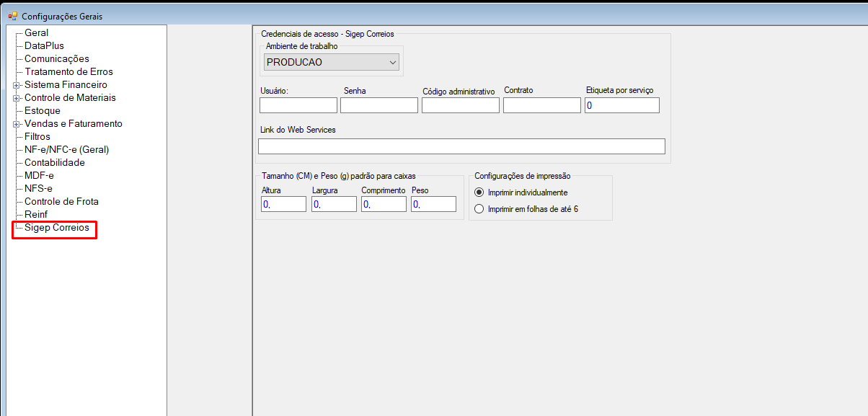Open Tratamento de Erros settings
The height and width of the screenshot is (416, 868).
point(68,71)
